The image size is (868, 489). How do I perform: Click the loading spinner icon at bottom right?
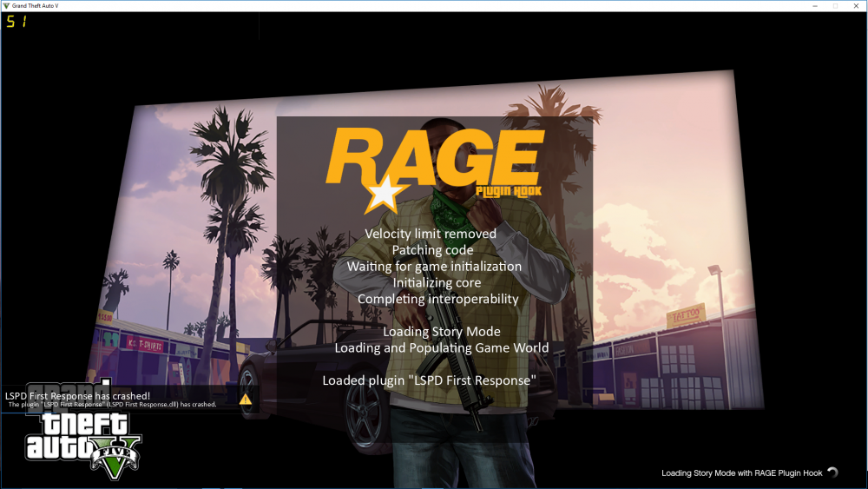click(832, 472)
